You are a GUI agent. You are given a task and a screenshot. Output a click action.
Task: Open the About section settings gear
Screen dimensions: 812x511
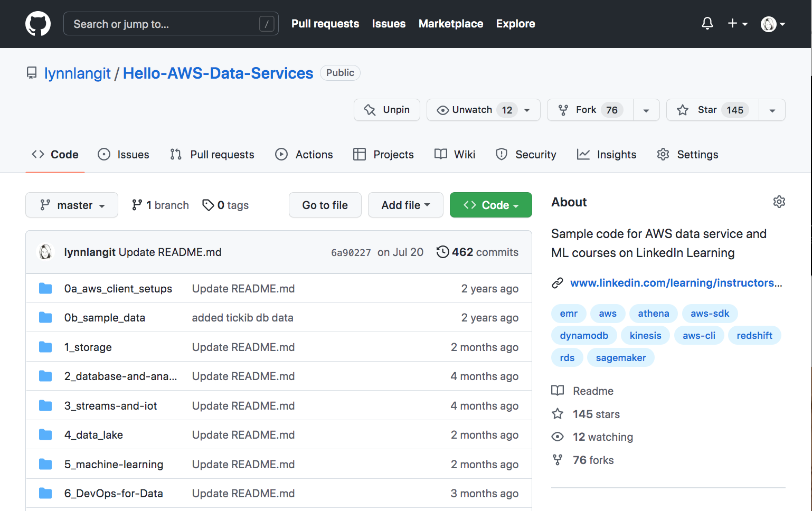point(779,202)
